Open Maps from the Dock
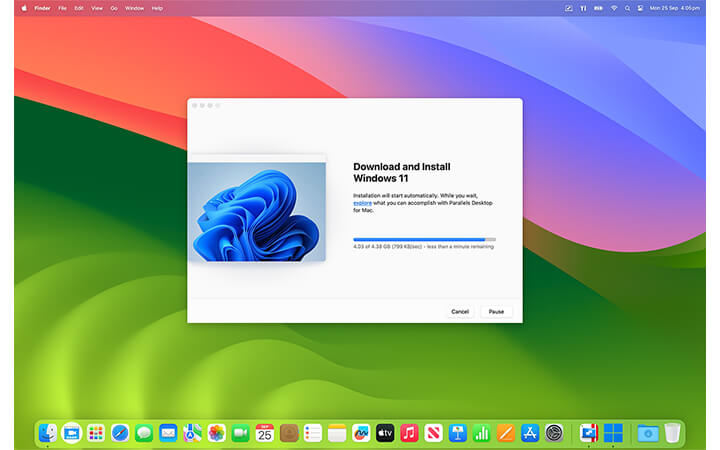The height and width of the screenshot is (450, 720). tap(192, 433)
